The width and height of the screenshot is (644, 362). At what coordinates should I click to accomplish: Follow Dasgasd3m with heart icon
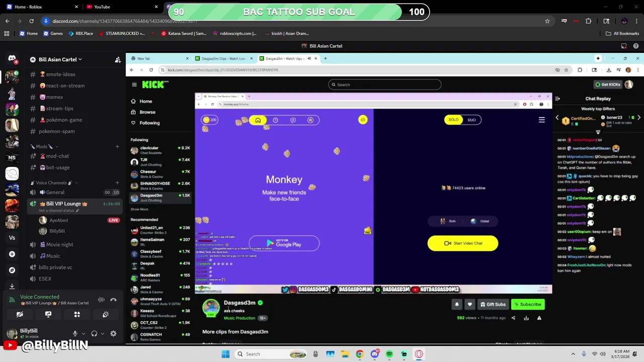click(470, 304)
